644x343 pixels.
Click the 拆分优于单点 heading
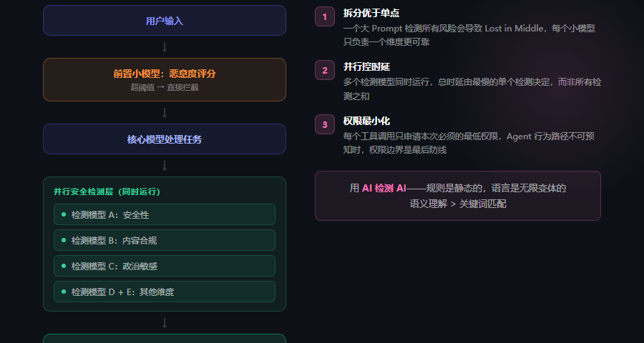pyautogui.click(x=371, y=13)
